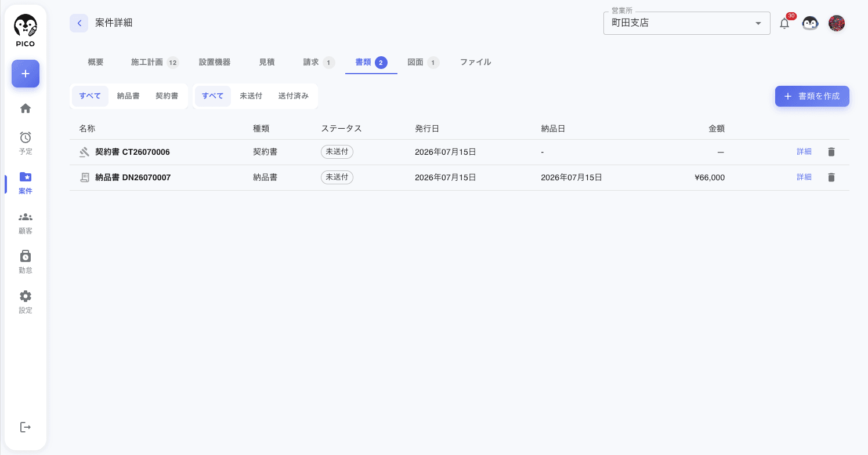Filter documents by 契約書
Image resolution: width=868 pixels, height=455 pixels.
coord(167,96)
